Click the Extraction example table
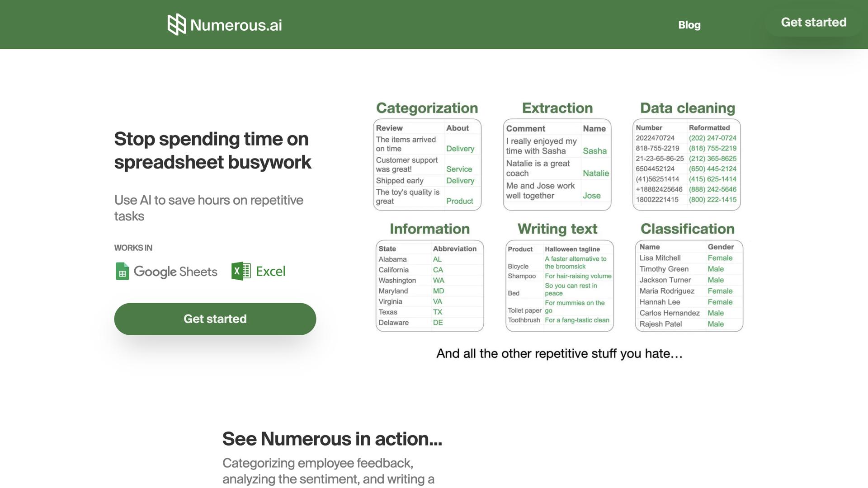868x488 pixels. (557, 165)
